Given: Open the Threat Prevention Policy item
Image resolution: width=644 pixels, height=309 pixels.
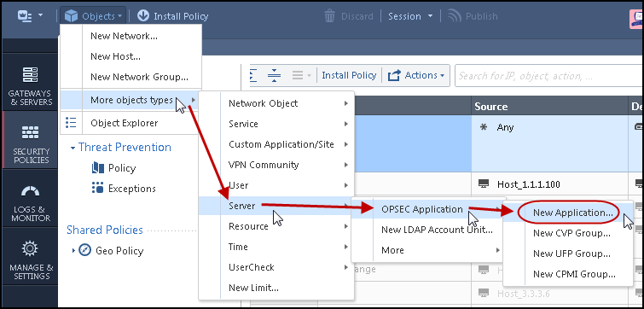Looking at the screenshot, I should tap(113, 168).
